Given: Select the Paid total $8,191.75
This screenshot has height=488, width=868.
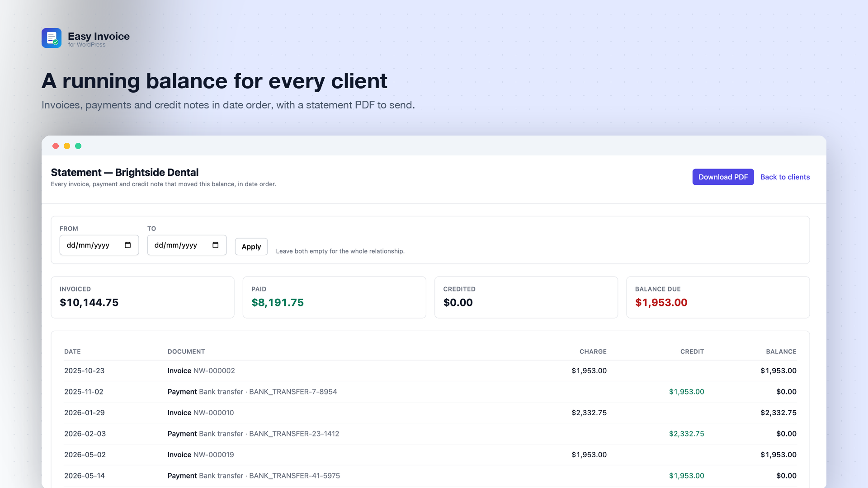Looking at the screenshot, I should [x=278, y=303].
